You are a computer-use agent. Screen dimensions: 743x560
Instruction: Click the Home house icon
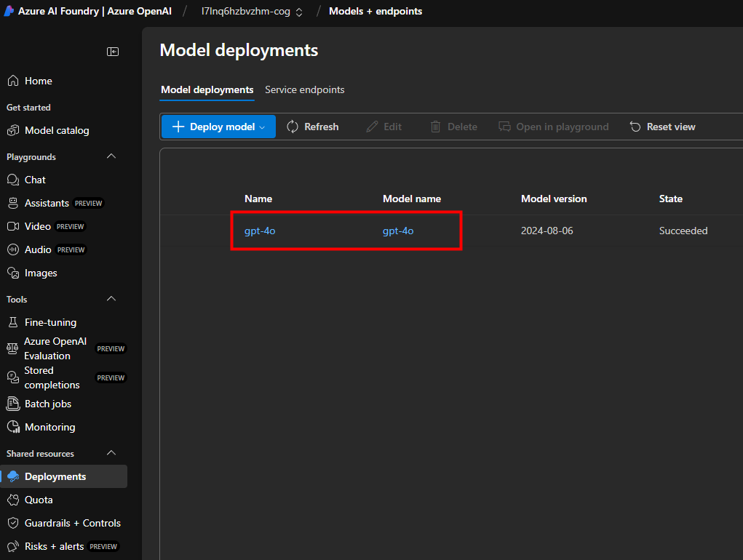tap(13, 81)
